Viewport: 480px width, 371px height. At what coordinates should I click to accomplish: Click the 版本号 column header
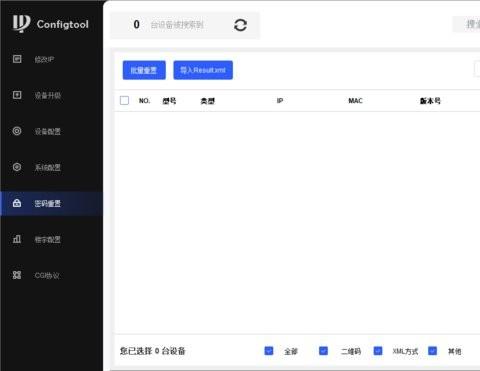pyautogui.click(x=430, y=101)
